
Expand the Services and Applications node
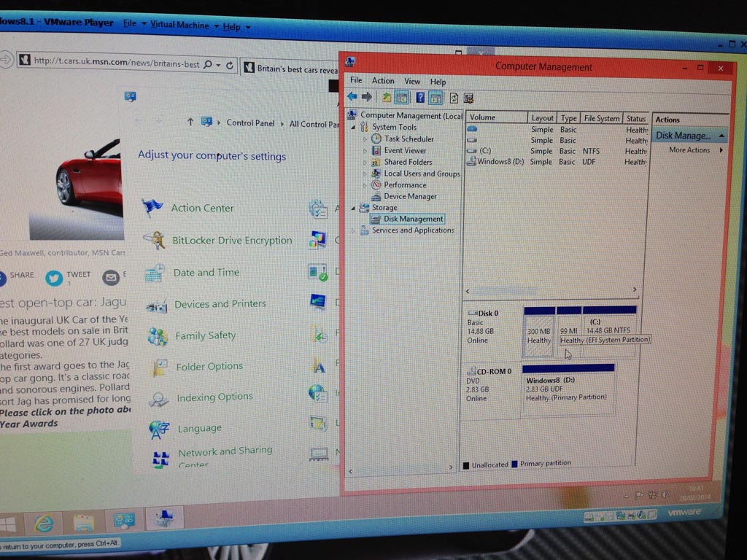click(353, 230)
